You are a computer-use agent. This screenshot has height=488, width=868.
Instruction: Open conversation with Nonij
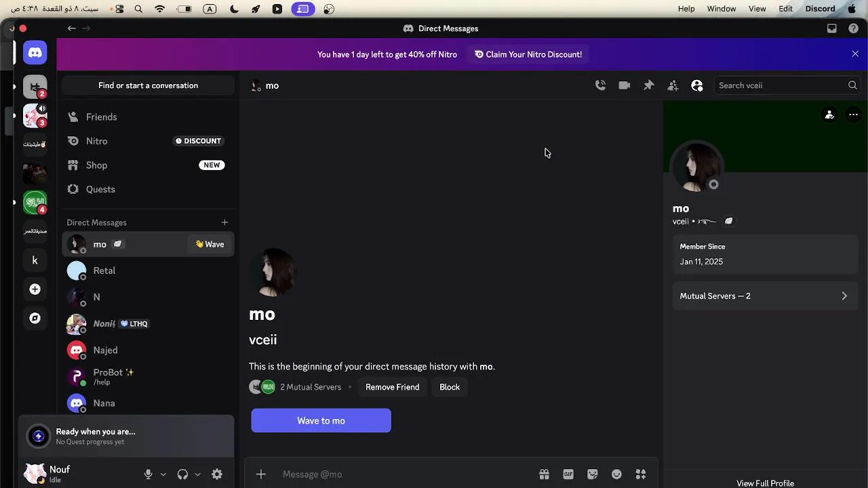(x=148, y=323)
